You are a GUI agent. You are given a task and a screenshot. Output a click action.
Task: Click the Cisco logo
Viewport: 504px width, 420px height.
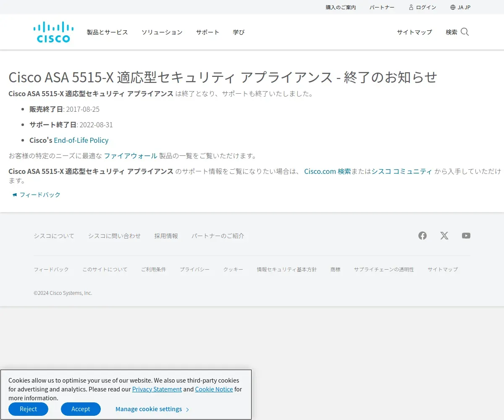(x=53, y=32)
